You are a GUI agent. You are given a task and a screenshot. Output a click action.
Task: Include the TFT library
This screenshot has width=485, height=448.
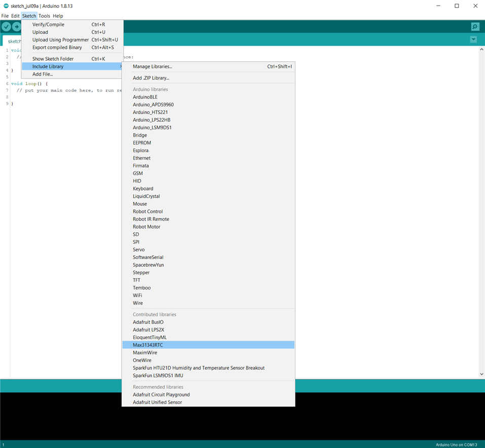tap(208, 280)
